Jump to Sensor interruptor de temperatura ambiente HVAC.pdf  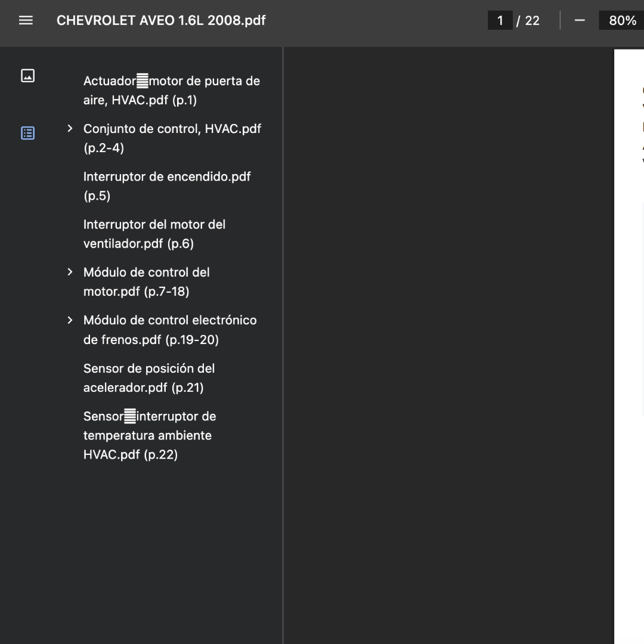click(x=150, y=435)
